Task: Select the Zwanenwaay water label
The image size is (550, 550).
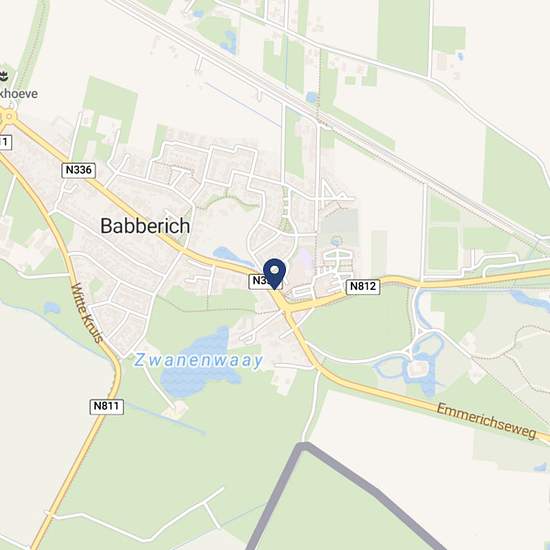Action: pos(198,360)
